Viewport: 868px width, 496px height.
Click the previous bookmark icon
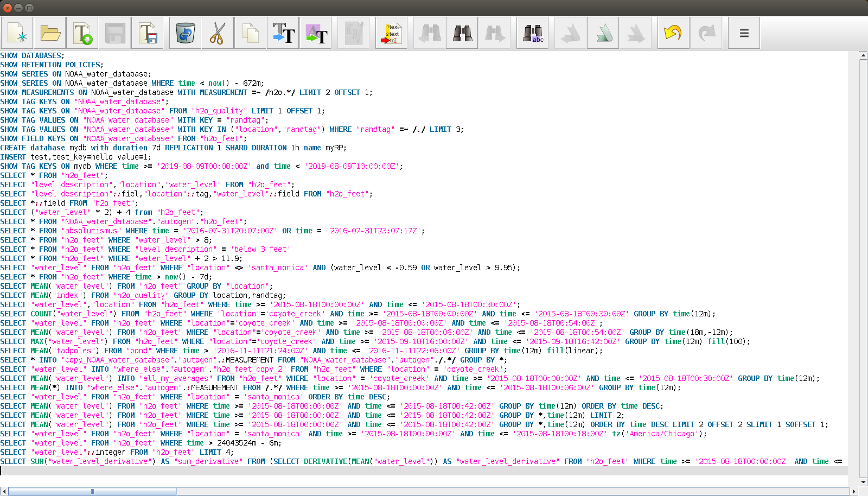click(570, 33)
